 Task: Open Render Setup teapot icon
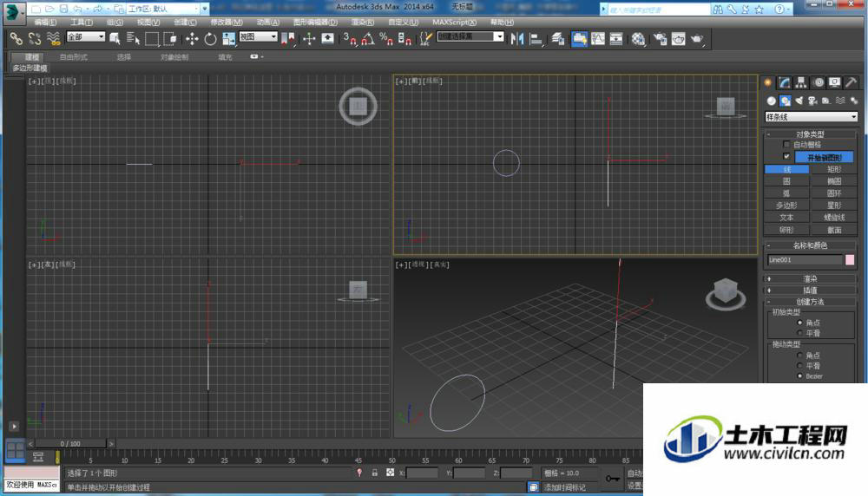(660, 38)
